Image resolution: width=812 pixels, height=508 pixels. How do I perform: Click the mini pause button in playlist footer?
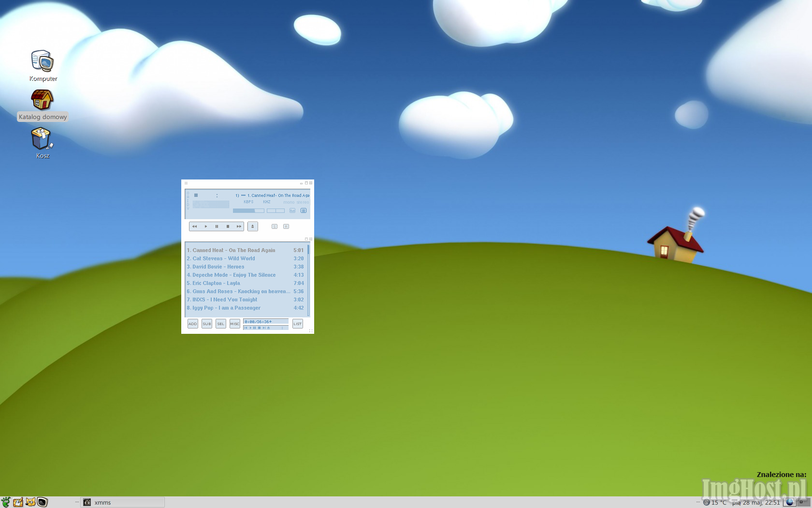pos(255,328)
